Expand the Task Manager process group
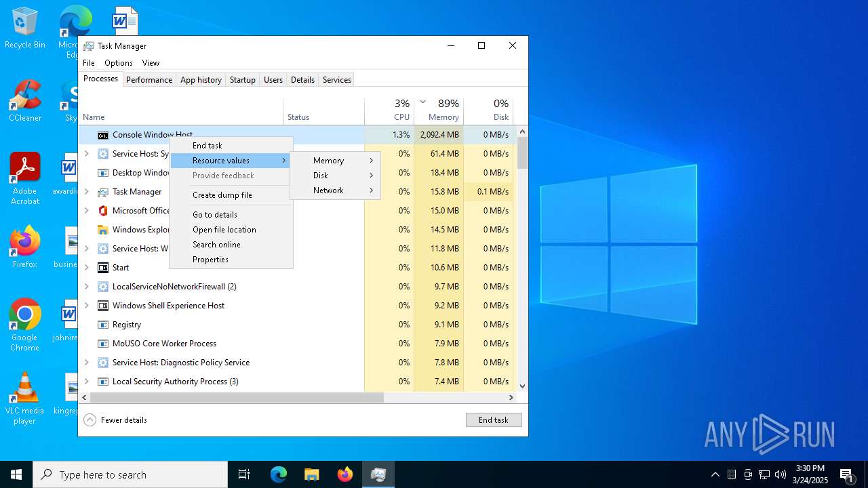Screen dimensions: 868x488 (86, 192)
